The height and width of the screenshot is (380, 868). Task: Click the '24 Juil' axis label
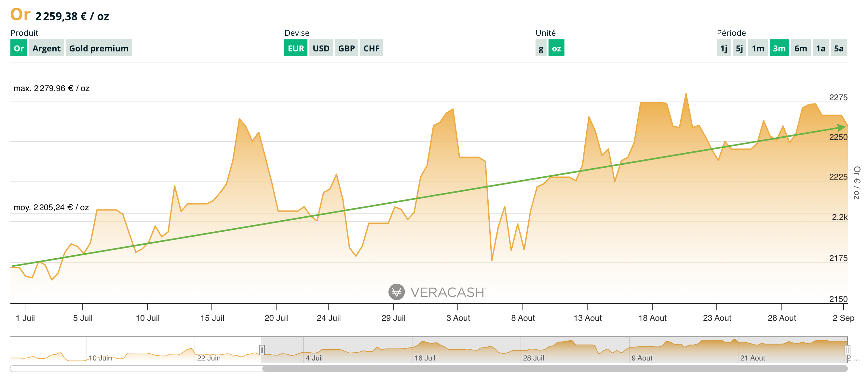pos(329,318)
